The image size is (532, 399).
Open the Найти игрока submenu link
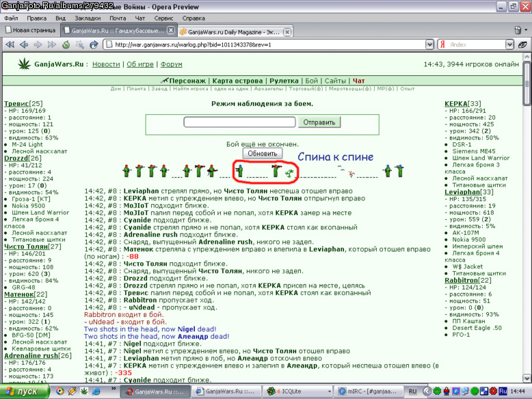click(x=190, y=89)
